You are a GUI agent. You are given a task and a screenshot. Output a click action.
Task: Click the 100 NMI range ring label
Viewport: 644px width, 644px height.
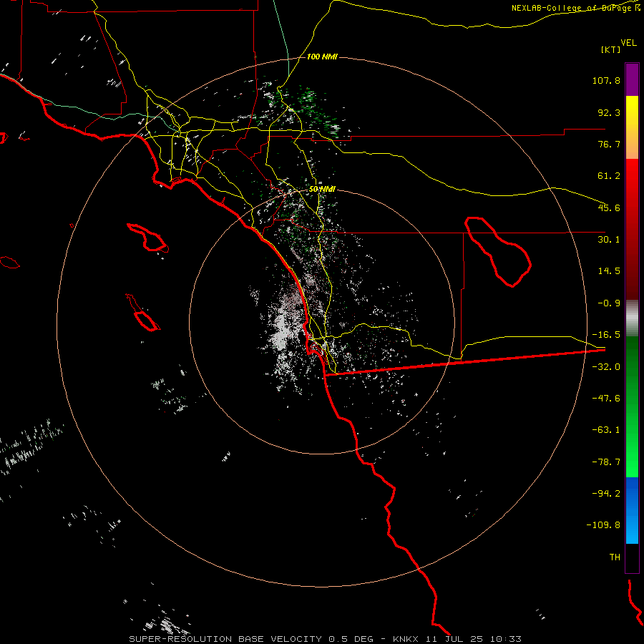tap(322, 57)
